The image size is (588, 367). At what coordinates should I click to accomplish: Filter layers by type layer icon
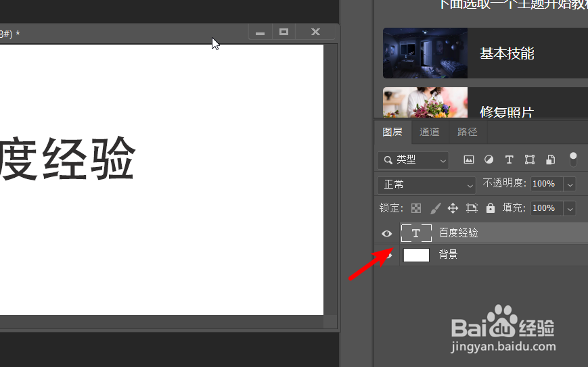click(509, 160)
